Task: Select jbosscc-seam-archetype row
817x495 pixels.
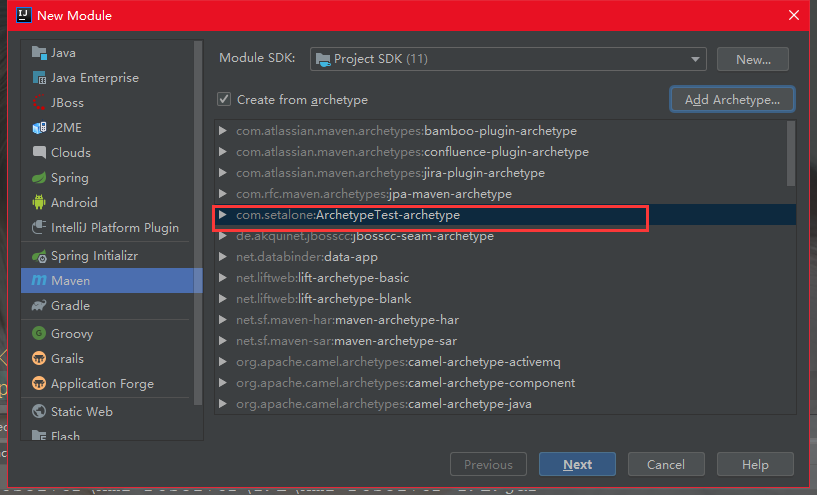Action: coord(504,236)
